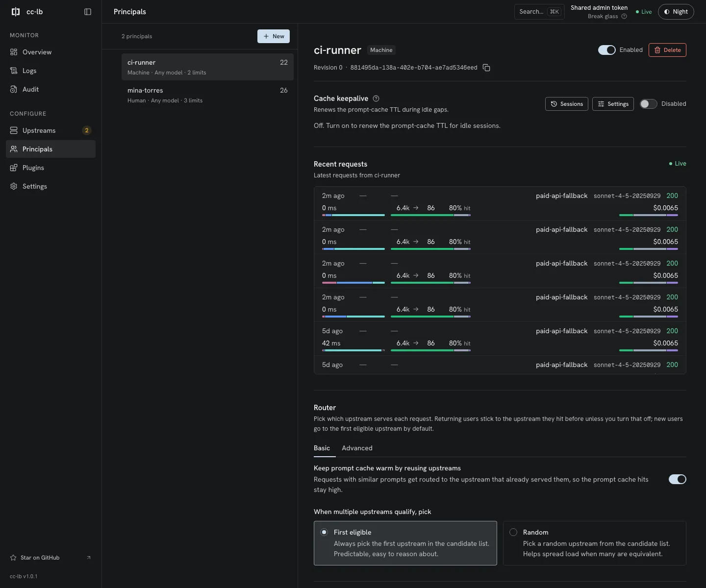Go to Audit page
Image resolution: width=706 pixels, height=588 pixels.
click(x=50, y=89)
